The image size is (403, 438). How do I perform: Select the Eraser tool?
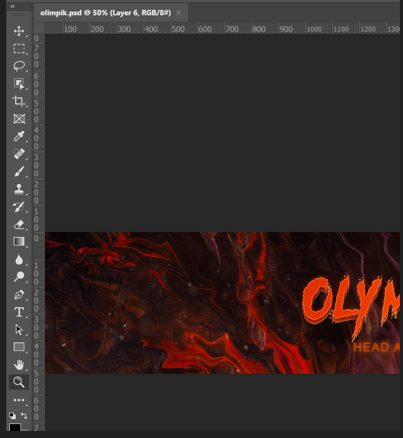[x=19, y=224]
